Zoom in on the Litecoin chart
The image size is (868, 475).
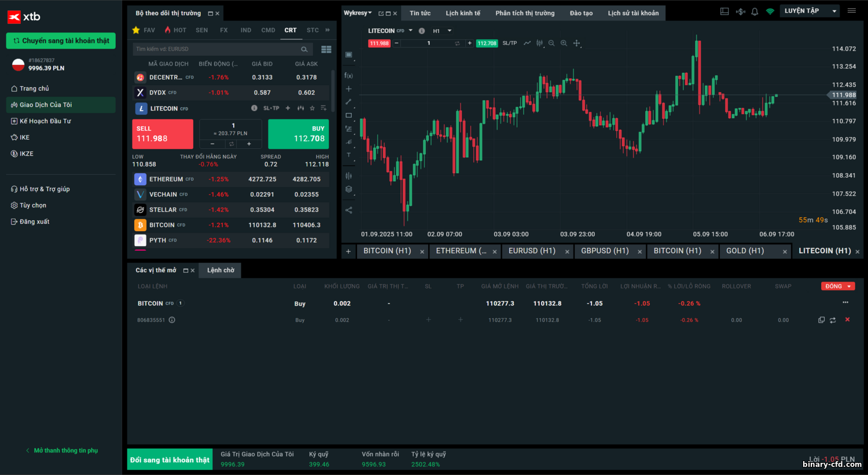[564, 43]
